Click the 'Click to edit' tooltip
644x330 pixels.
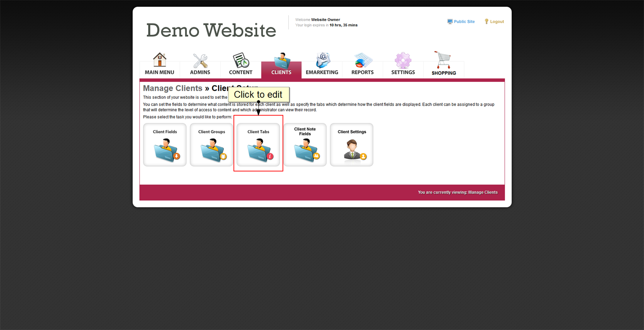tap(258, 95)
